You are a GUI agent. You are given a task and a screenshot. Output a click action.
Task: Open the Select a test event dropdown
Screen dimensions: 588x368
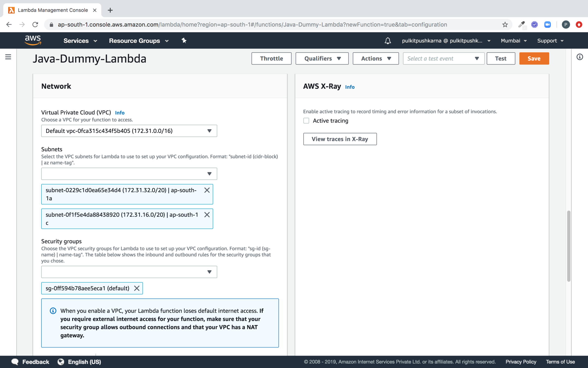coord(443,58)
